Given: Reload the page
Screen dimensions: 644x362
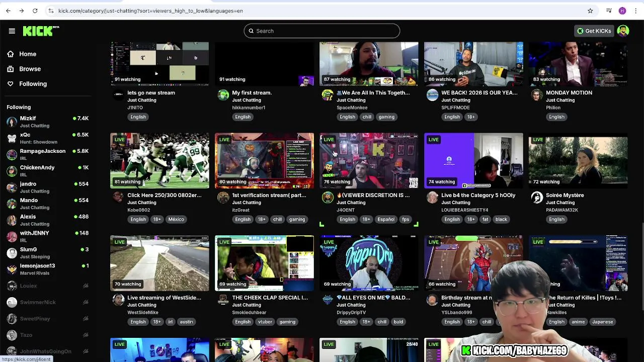Looking at the screenshot, I should [35, 11].
